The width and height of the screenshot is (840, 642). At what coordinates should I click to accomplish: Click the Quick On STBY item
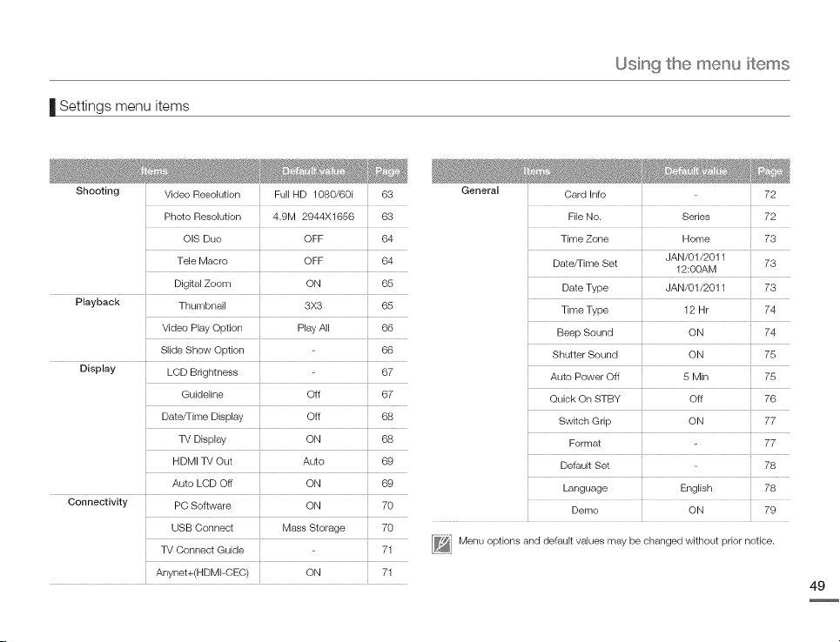coord(584,399)
